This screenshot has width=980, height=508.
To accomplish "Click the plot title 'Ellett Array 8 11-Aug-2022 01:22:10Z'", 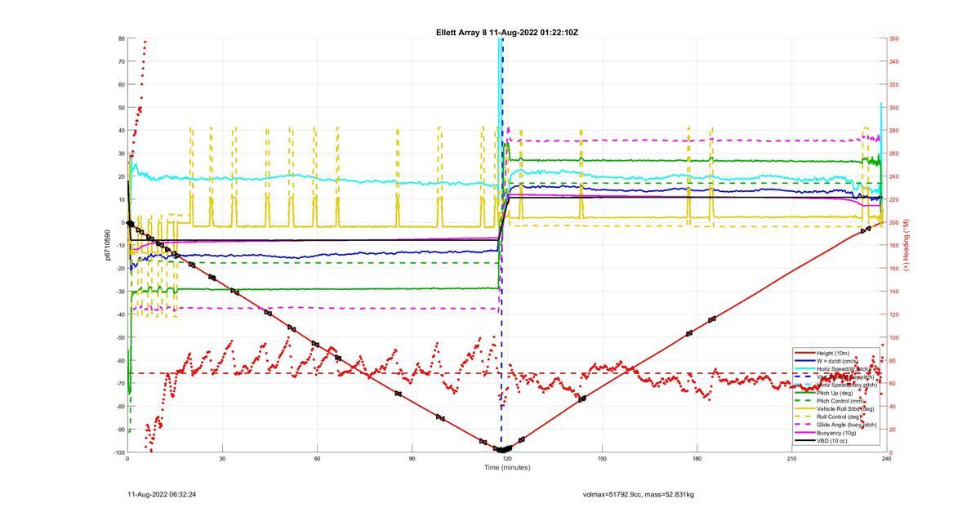I will [507, 33].
